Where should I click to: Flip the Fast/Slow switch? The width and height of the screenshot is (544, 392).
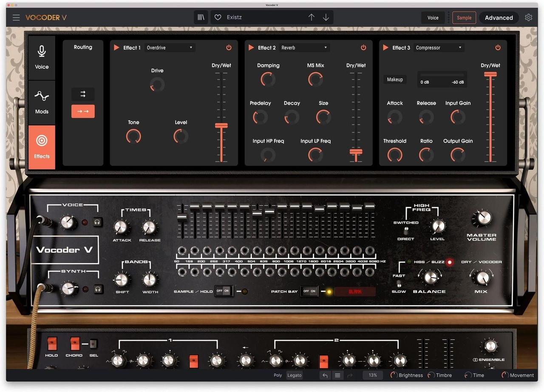pyautogui.click(x=399, y=284)
